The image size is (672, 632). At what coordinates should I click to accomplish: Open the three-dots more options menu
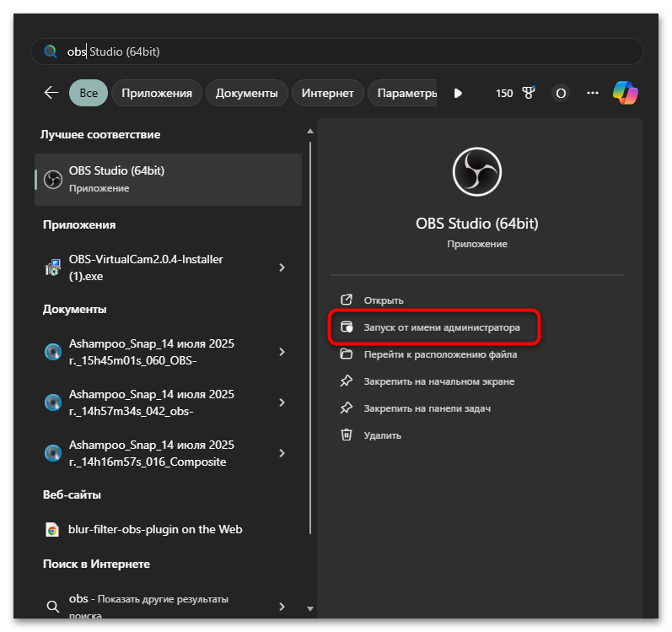coord(592,93)
